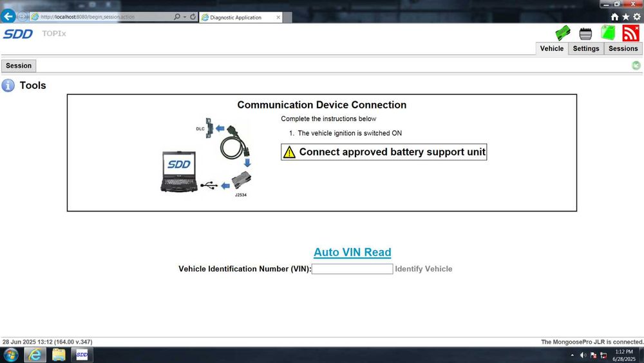The width and height of the screenshot is (644, 363).
Task: Click the TOPIx link
Action: coord(54,34)
